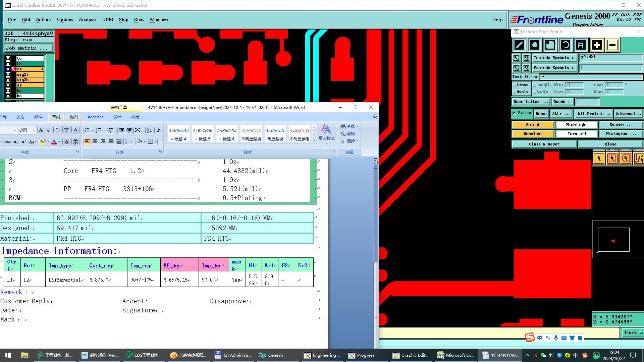Open the font size 小四 dropdown
This screenshot has width=644, height=362.
click(x=33, y=130)
